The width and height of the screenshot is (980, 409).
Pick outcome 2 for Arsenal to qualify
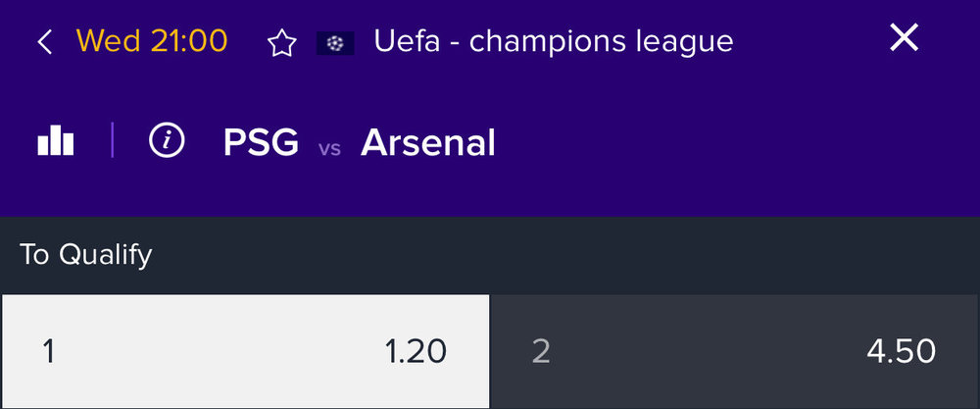pos(736,351)
